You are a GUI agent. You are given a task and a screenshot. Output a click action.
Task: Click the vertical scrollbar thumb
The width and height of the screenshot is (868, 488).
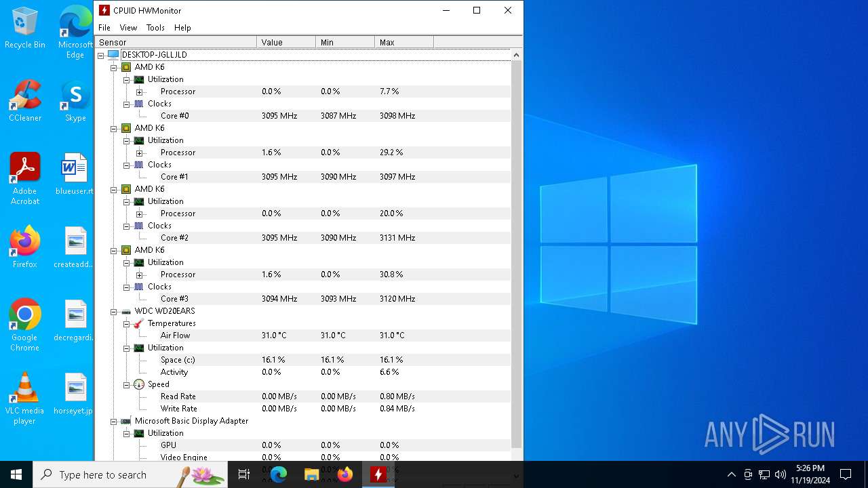(516, 254)
